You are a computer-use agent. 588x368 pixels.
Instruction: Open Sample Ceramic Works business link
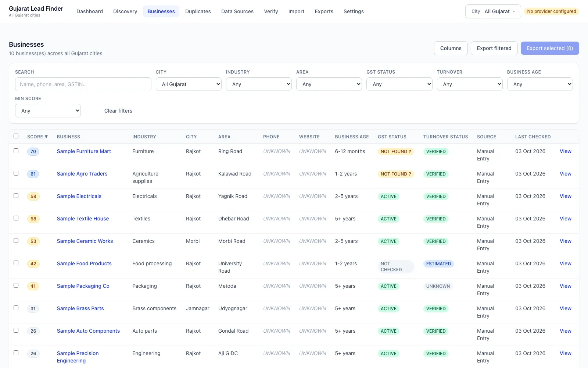[x=85, y=241]
